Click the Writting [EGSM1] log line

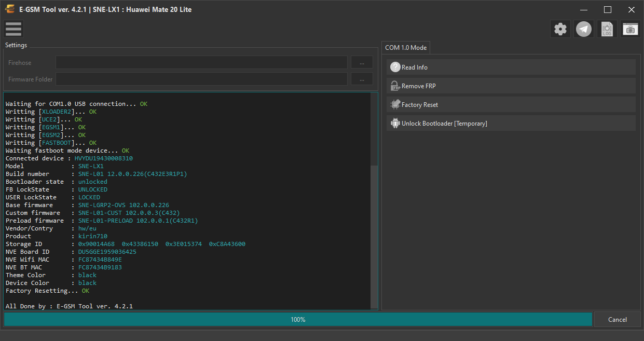[46, 127]
